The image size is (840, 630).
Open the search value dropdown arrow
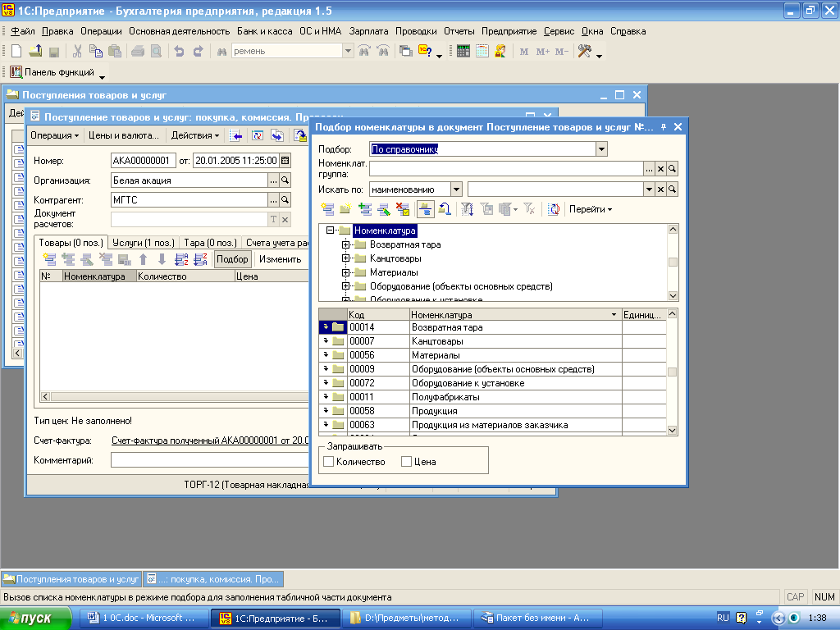[650, 189]
